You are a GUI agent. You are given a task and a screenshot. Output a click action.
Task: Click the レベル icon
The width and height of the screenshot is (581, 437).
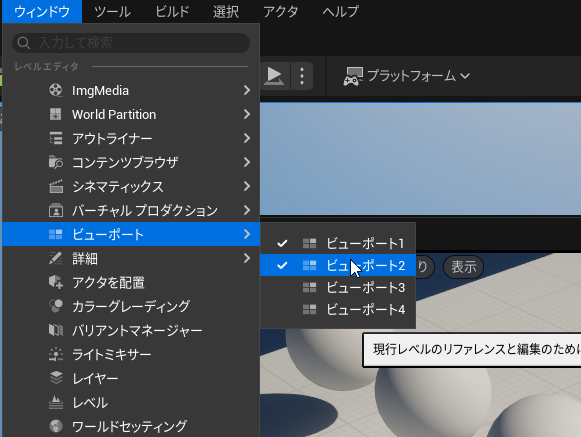tap(56, 402)
